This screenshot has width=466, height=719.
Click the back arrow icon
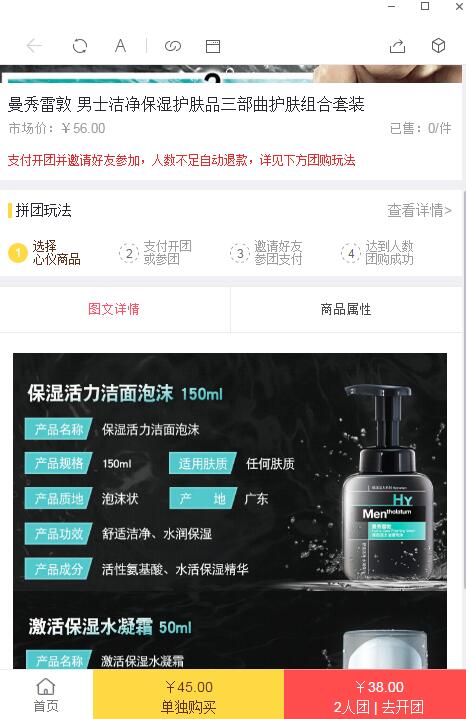(x=34, y=46)
